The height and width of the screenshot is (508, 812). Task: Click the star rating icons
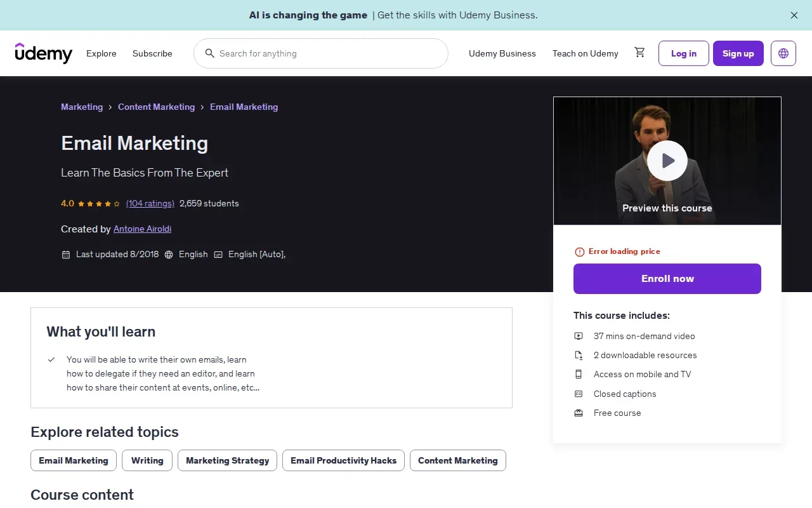click(x=98, y=204)
